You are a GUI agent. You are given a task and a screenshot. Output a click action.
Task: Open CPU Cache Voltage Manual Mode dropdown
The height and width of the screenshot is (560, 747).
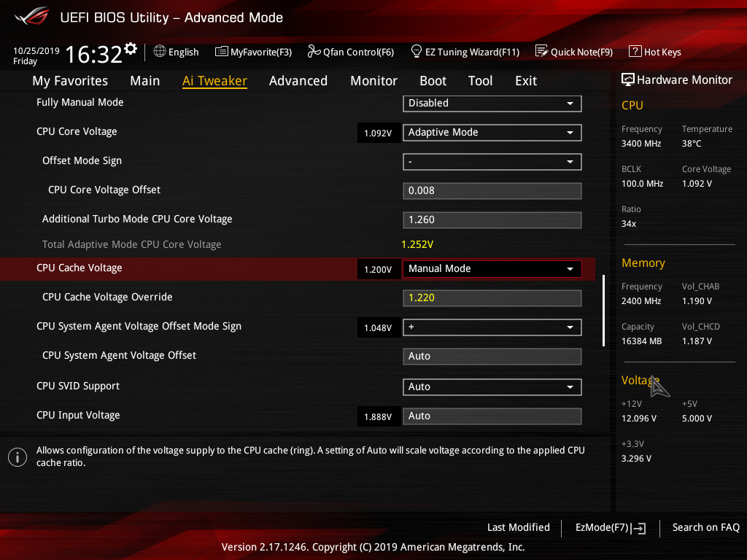tap(492, 268)
